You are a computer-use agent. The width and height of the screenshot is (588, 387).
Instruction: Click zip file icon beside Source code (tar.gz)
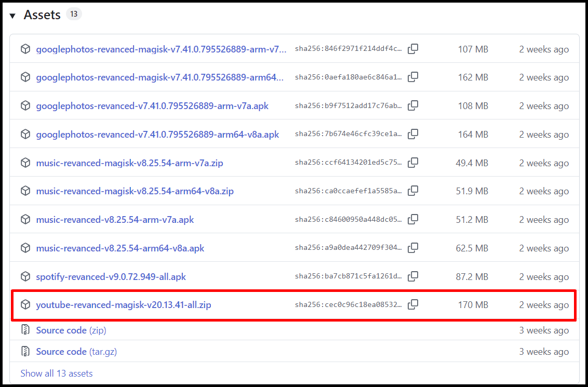point(25,351)
